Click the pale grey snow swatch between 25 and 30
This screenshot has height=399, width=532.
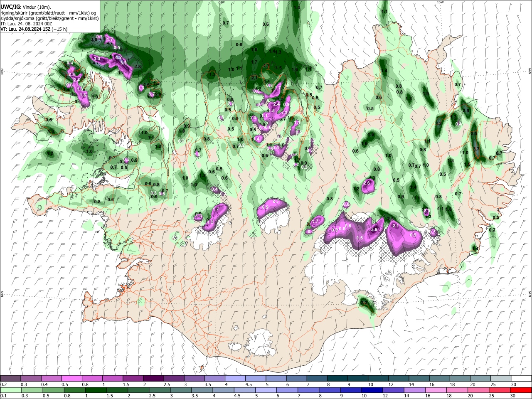(500, 379)
